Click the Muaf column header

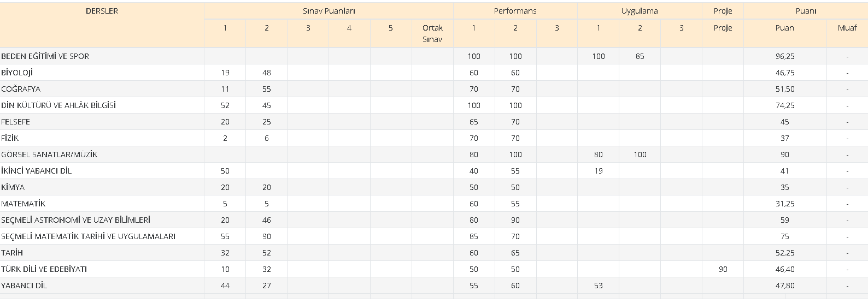point(847,28)
